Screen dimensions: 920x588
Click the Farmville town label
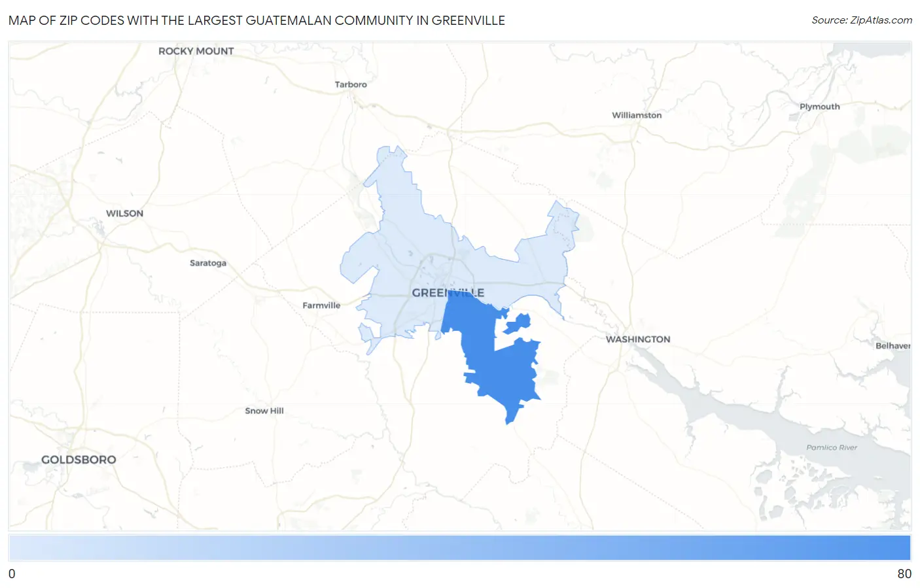321,305
